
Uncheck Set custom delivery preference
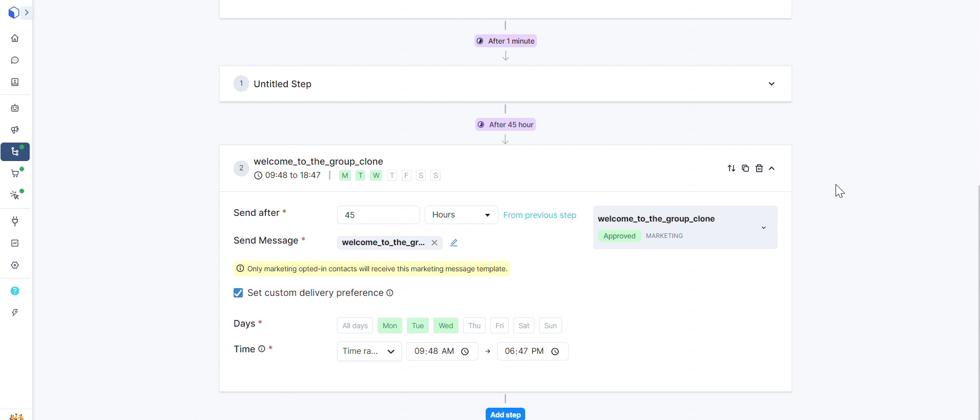238,293
